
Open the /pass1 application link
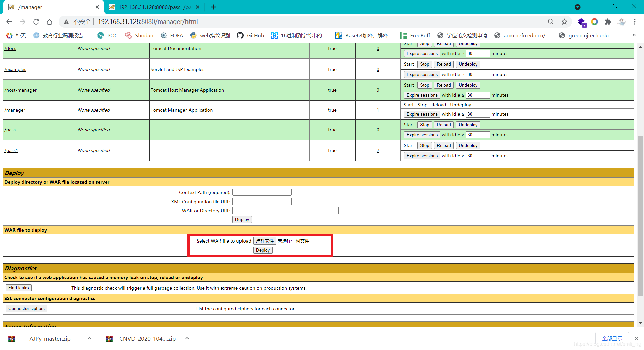click(x=11, y=150)
